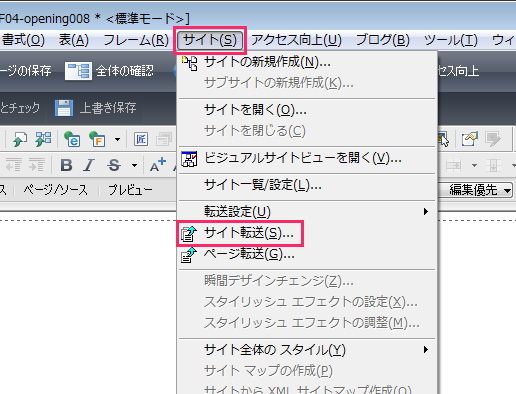Click the サイト(S) menu bar item
Image resolution: width=516 pixels, height=394 pixels.
pos(210,40)
